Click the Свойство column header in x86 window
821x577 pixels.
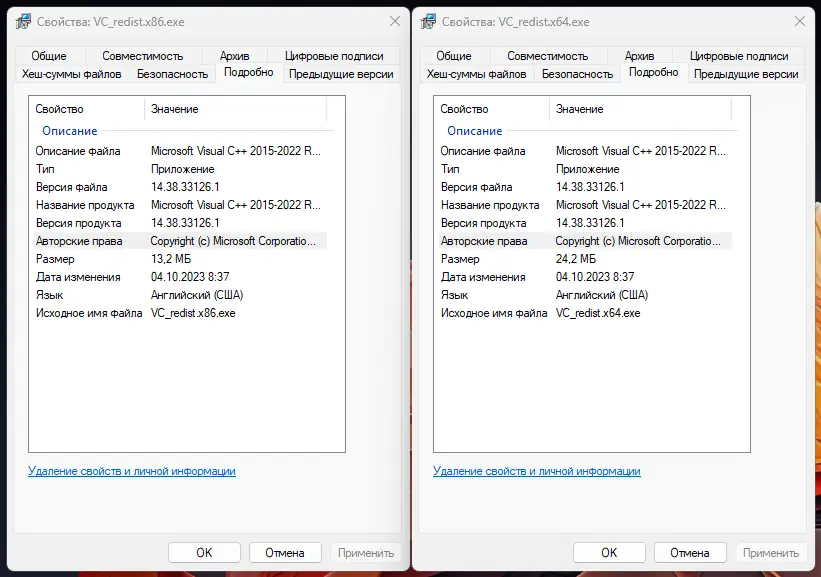[x=60, y=109]
